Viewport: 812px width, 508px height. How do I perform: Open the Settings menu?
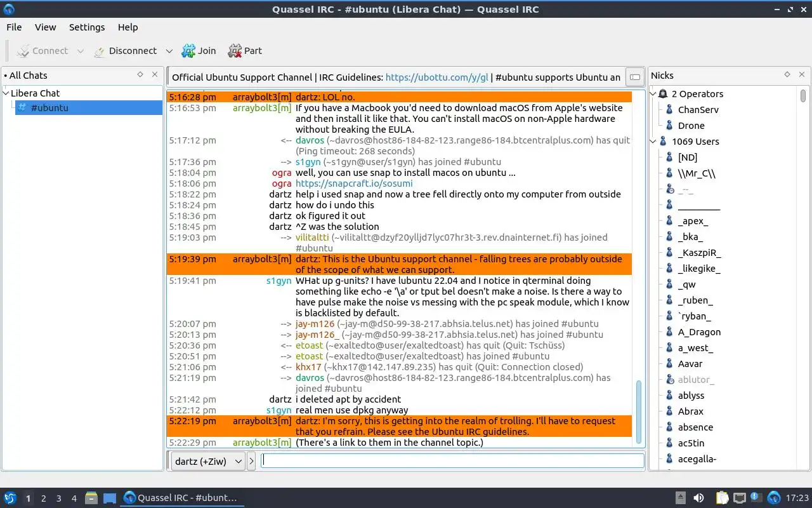[x=87, y=27]
